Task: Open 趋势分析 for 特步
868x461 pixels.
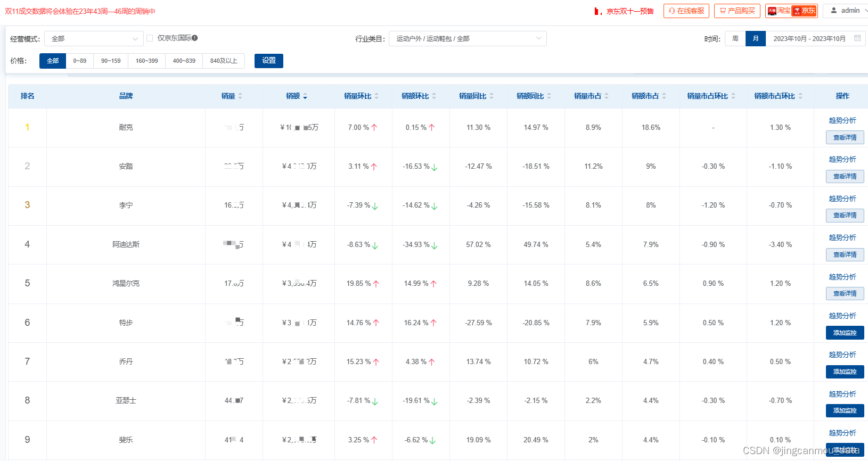Action: [842, 316]
